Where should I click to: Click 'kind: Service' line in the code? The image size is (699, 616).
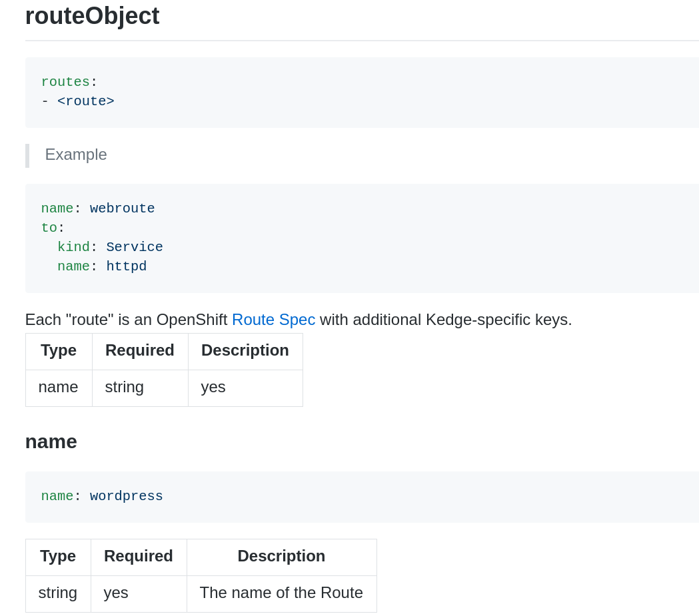point(110,247)
